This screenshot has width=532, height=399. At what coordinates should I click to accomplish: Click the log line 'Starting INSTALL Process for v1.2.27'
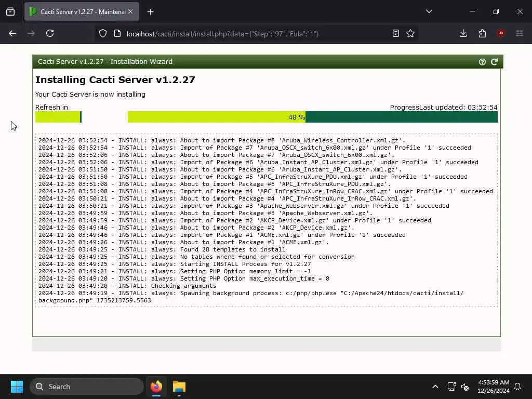pos(175,264)
